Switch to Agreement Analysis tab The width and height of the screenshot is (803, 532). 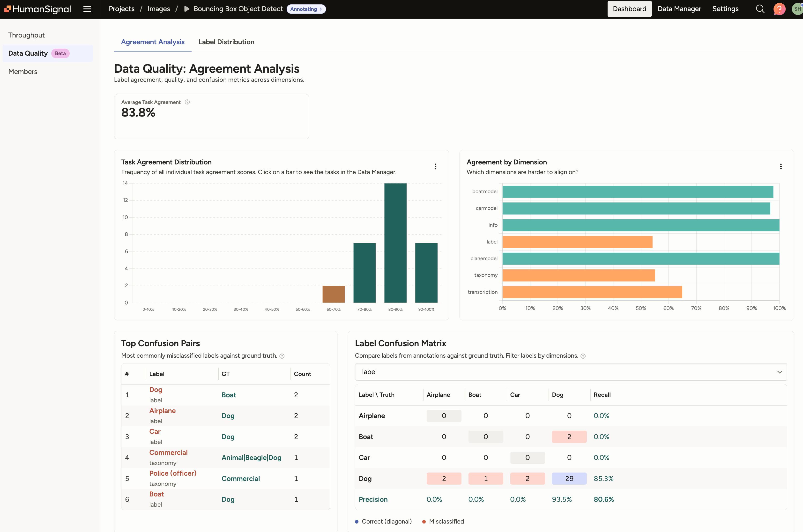(x=153, y=42)
